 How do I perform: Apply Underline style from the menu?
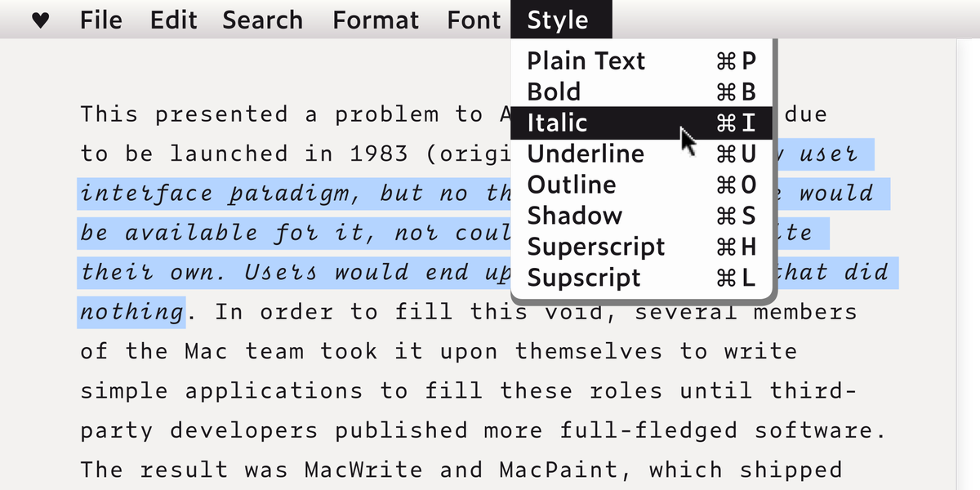coord(642,154)
